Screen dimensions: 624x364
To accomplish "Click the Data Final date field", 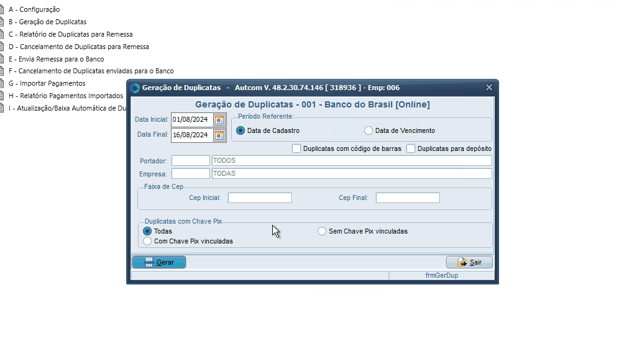I will point(192,135).
